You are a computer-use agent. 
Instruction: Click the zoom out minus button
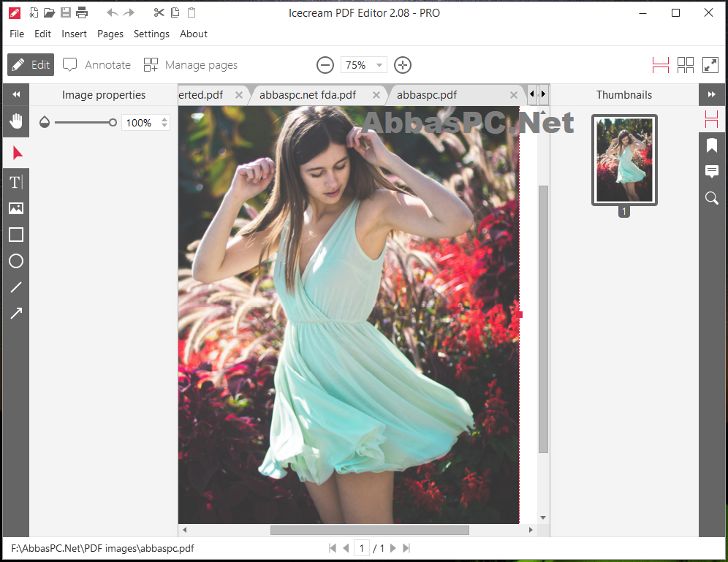click(325, 65)
